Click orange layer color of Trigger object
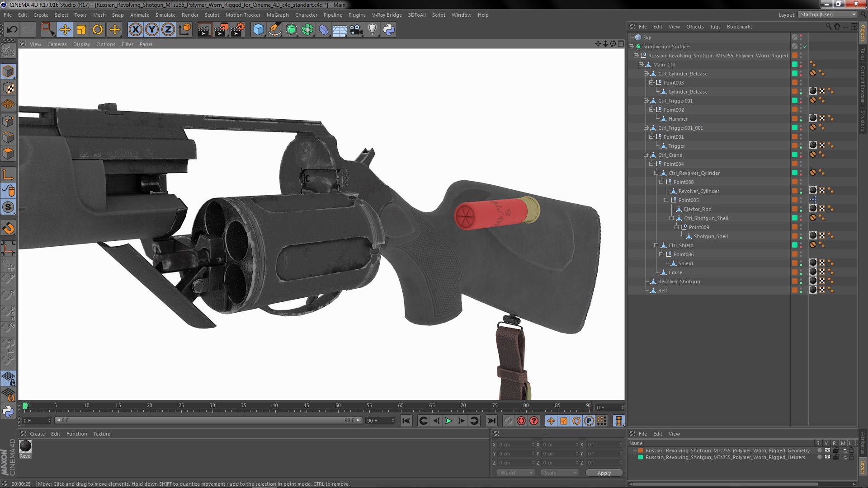Image resolution: width=868 pixels, height=488 pixels. 795,145
